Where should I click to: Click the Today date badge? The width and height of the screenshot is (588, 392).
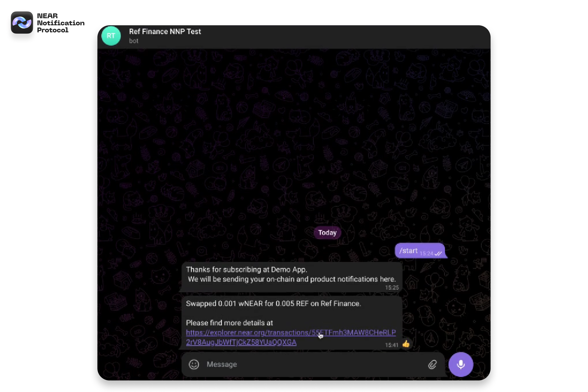coord(328,233)
